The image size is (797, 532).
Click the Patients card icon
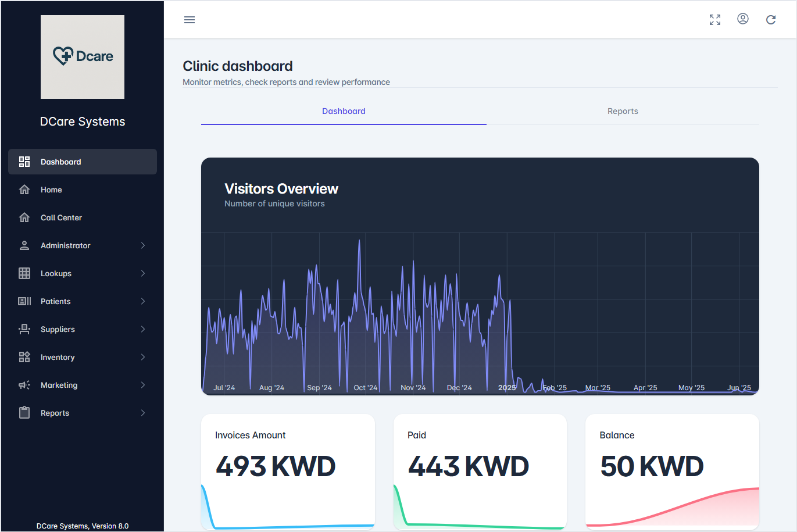pos(24,301)
